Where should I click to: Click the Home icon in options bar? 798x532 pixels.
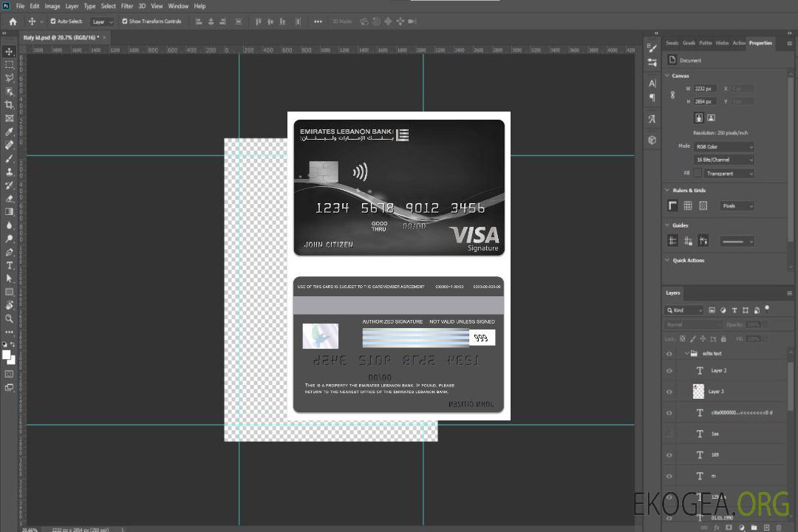tap(13, 21)
